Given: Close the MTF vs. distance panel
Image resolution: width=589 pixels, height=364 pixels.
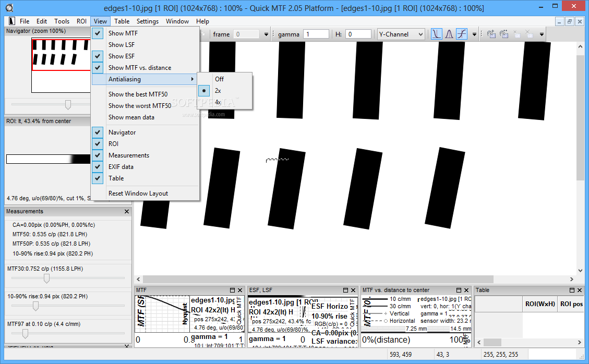Looking at the screenshot, I should (466, 290).
